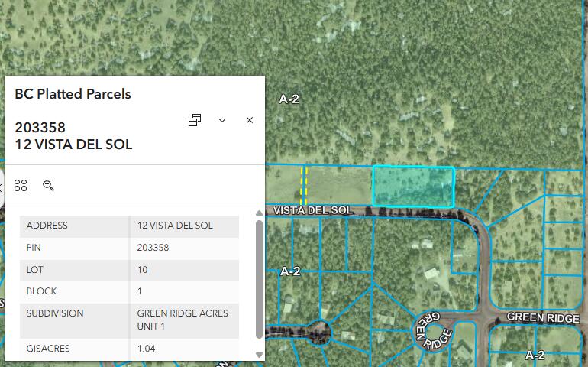Collapse the popup using the chevron arrow

click(x=222, y=120)
